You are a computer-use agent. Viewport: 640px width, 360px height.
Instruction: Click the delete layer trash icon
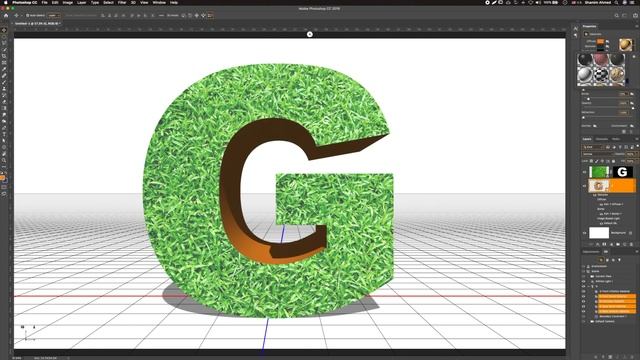[x=631, y=244]
